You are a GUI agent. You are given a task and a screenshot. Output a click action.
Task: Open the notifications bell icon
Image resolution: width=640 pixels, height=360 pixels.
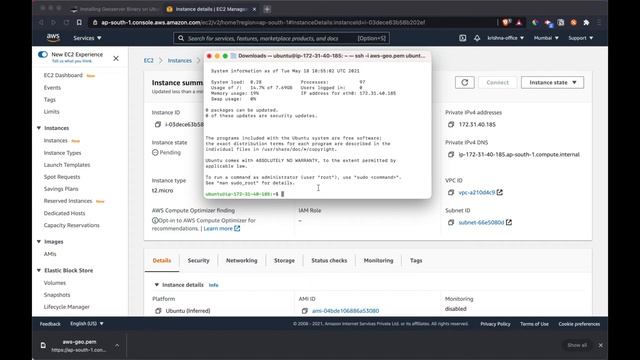[477, 38]
